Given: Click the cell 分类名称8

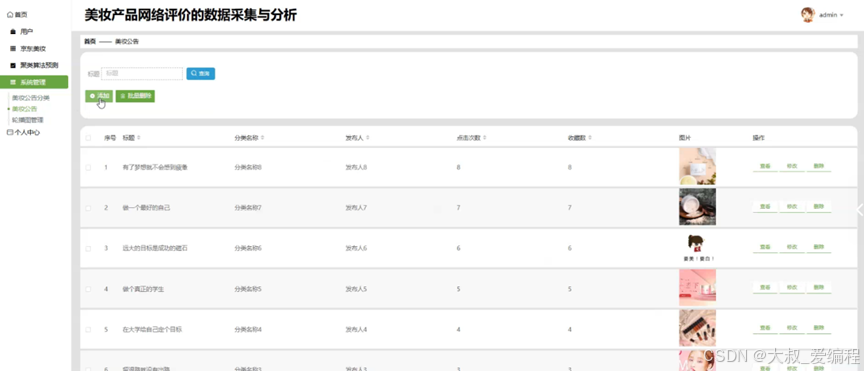Looking at the screenshot, I should tap(248, 167).
